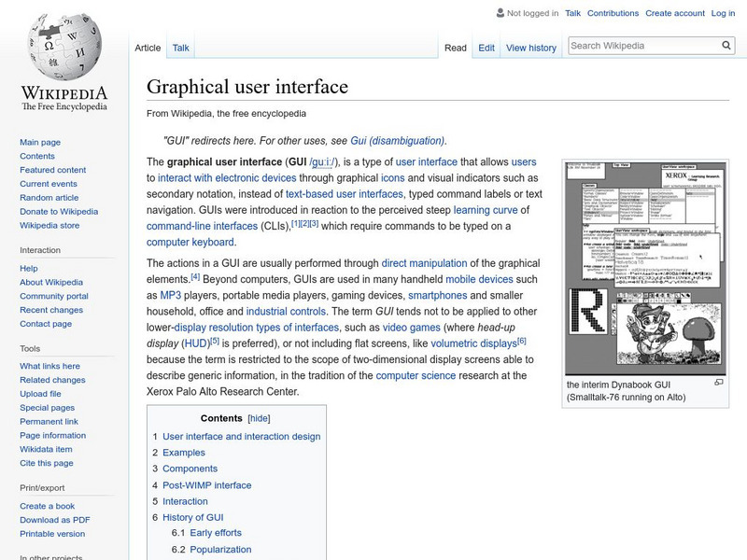Follow Gui (disambiguation) link
Viewport: 747px width, 560px height.
click(x=398, y=141)
